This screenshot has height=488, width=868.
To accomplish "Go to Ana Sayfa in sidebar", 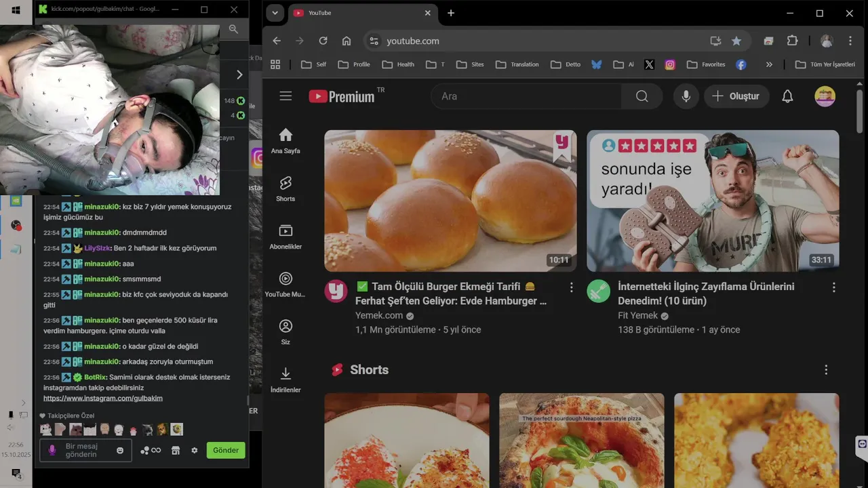I will 285,141.
